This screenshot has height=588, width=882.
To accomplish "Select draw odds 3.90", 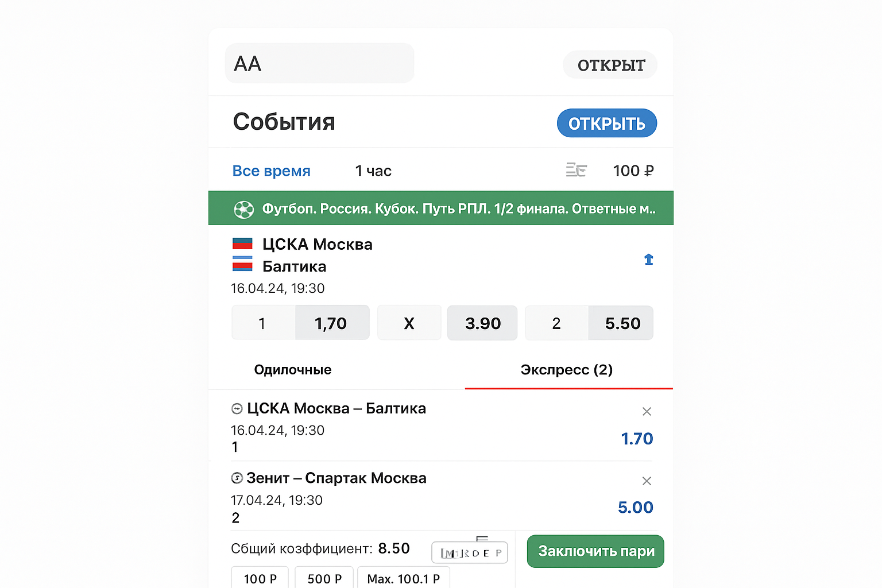I will pyautogui.click(x=482, y=323).
